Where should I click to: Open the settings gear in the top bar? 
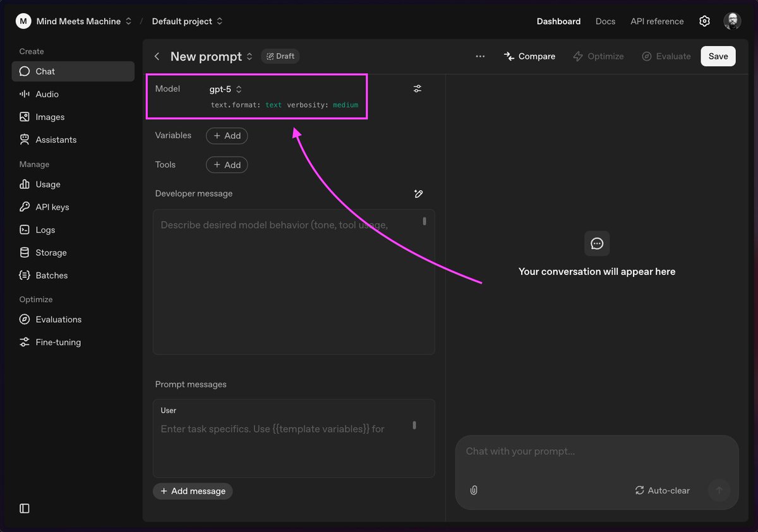tap(704, 21)
